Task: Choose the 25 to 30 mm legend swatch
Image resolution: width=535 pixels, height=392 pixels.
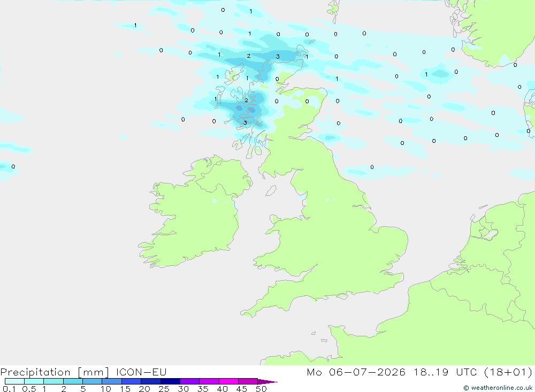Action: click(x=170, y=381)
